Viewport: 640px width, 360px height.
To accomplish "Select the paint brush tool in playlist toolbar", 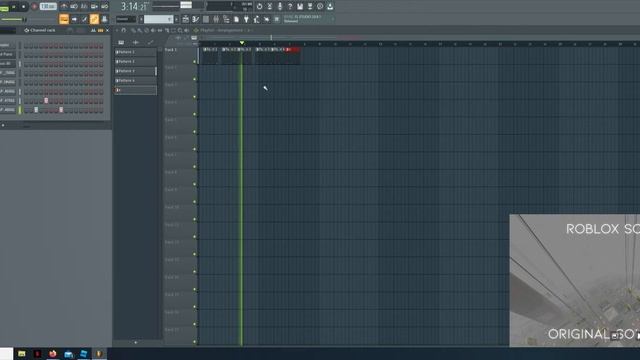I will pyautogui.click(x=140, y=30).
